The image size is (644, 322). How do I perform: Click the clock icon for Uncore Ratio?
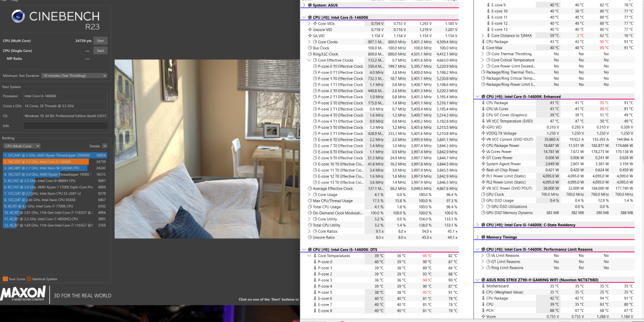pos(310,237)
